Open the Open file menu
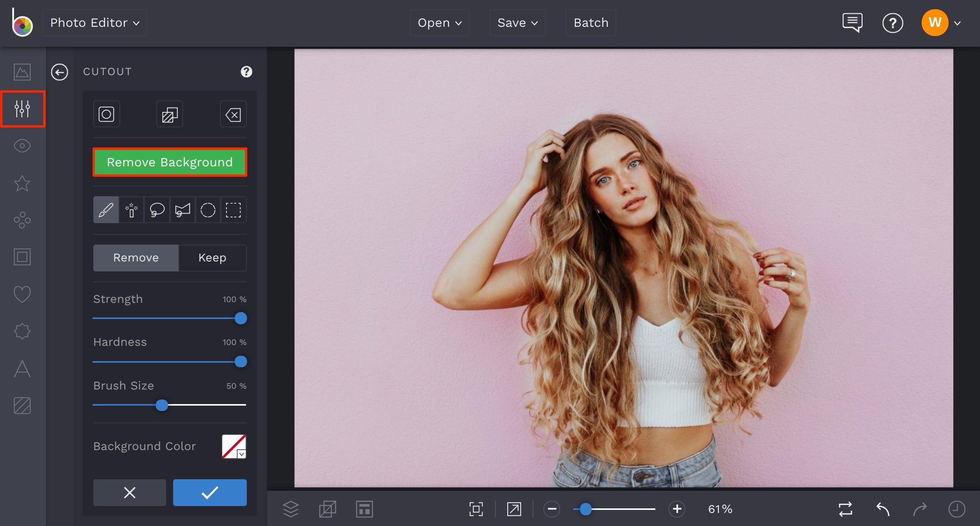The image size is (980, 526). click(x=439, y=23)
